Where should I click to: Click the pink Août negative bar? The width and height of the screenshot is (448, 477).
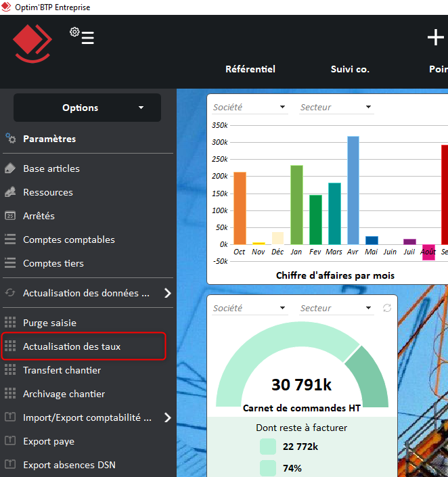tap(428, 252)
